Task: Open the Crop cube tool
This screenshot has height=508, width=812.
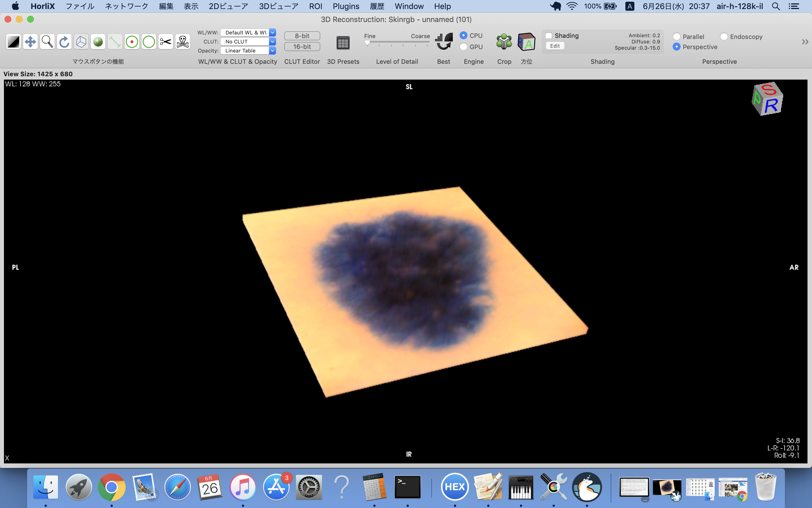Action: (504, 42)
